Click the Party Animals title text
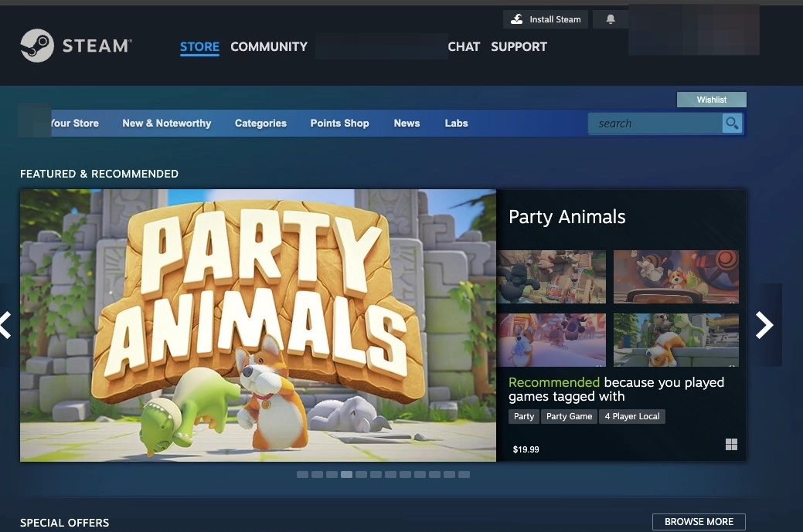The width and height of the screenshot is (803, 532). pyautogui.click(x=567, y=217)
